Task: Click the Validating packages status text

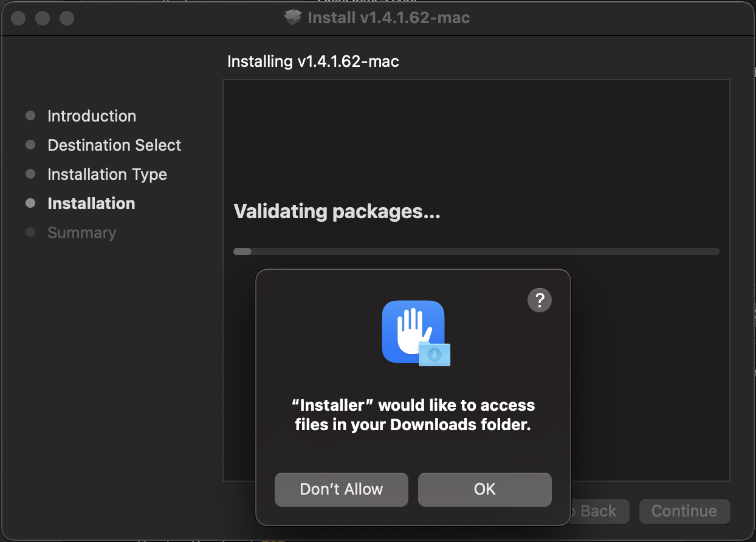Action: 337,211
